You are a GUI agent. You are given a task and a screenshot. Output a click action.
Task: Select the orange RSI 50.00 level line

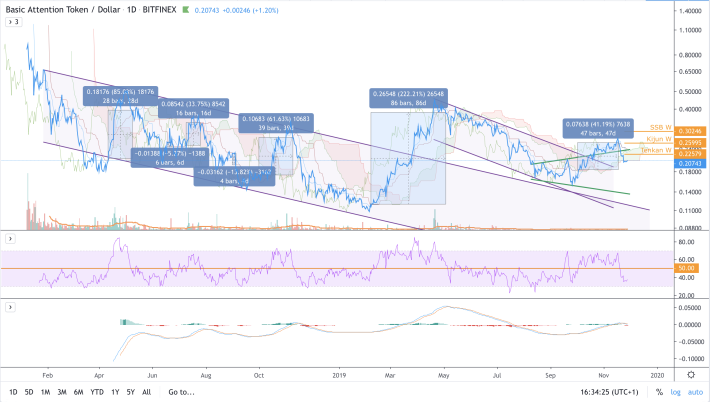click(300, 268)
